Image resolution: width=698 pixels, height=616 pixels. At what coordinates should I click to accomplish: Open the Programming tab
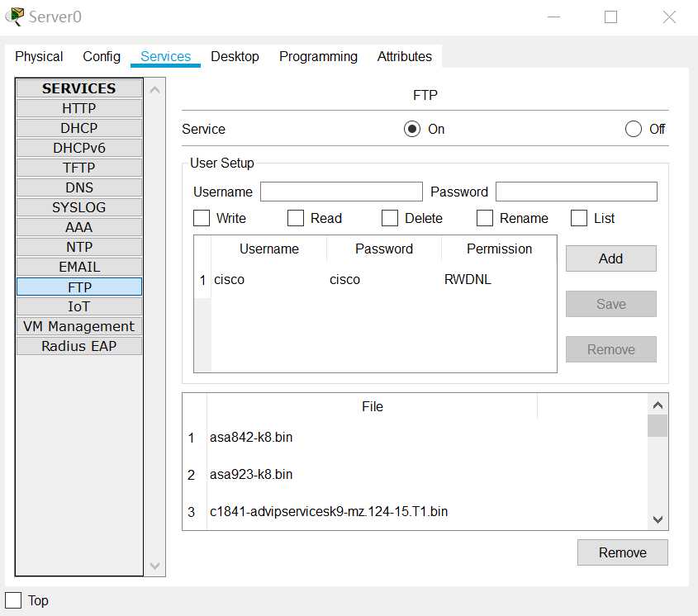coord(318,56)
